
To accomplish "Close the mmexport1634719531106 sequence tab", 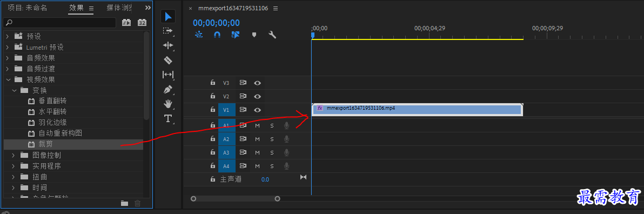I will (190, 8).
